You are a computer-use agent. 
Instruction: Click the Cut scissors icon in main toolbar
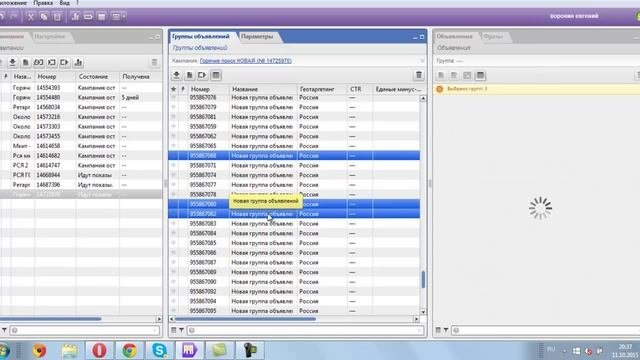[x=31, y=16]
